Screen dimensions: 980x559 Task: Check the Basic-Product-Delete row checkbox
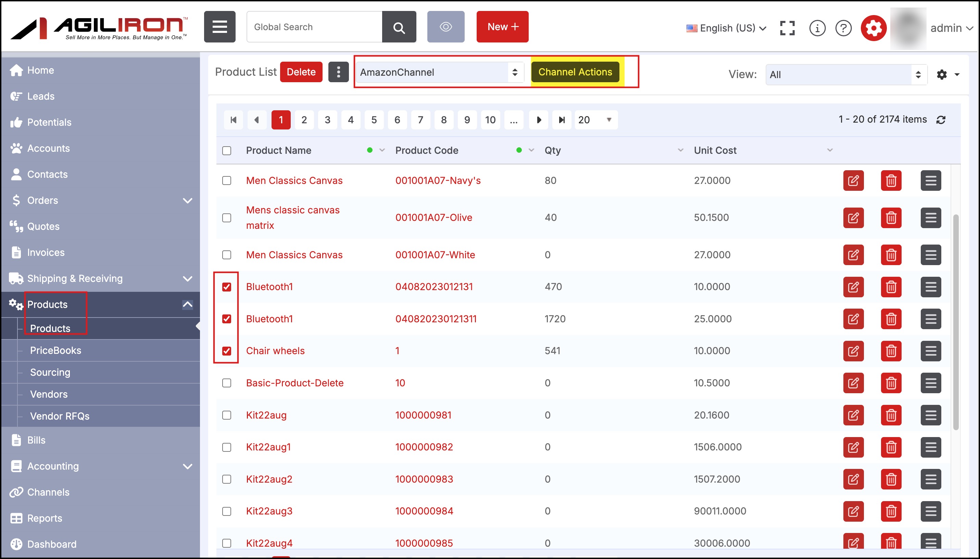point(227,383)
